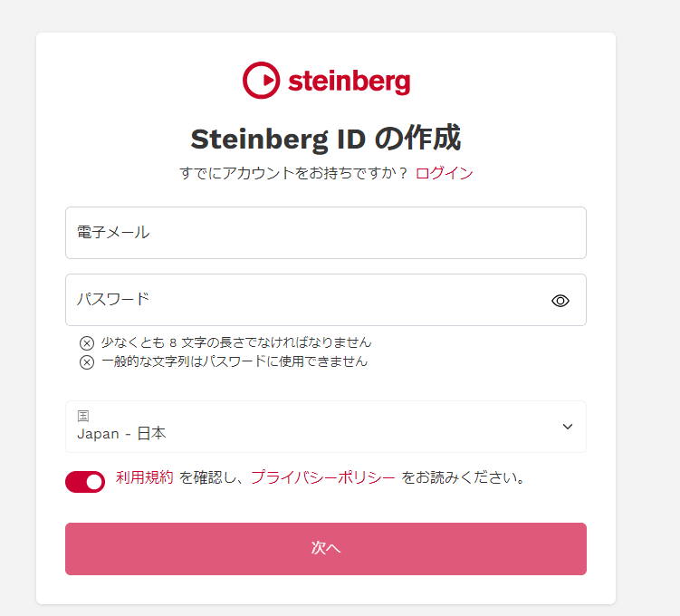680x616 pixels.
Task: Focus the パスワード input field
Action: [x=326, y=300]
